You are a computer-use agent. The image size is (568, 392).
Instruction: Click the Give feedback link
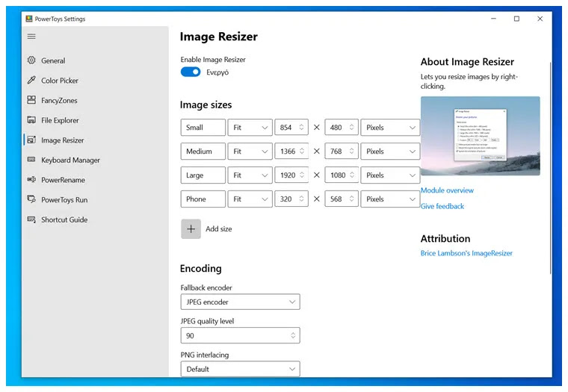(x=442, y=206)
